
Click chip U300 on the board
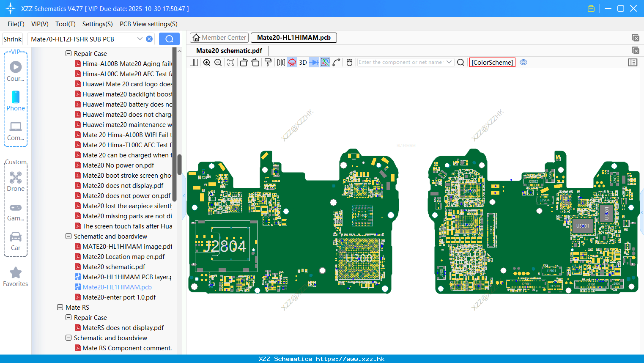coord(359,258)
